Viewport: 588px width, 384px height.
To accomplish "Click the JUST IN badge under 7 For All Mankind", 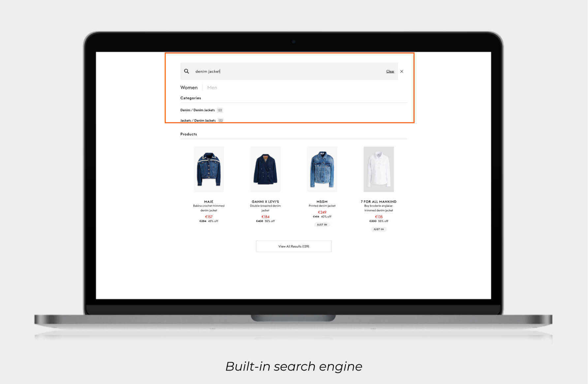I will pyautogui.click(x=378, y=229).
